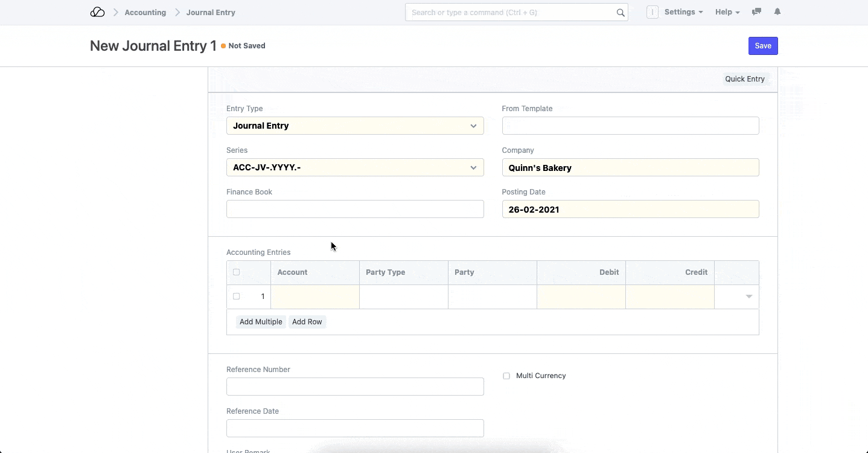Go to Accounting breadcrumb
The height and width of the screenshot is (453, 868).
click(x=145, y=12)
